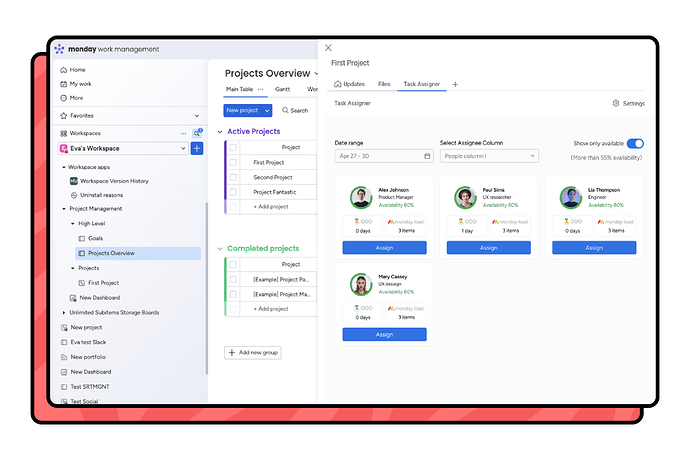Assign task to Lia Thompson
690x460 pixels.
click(594, 248)
